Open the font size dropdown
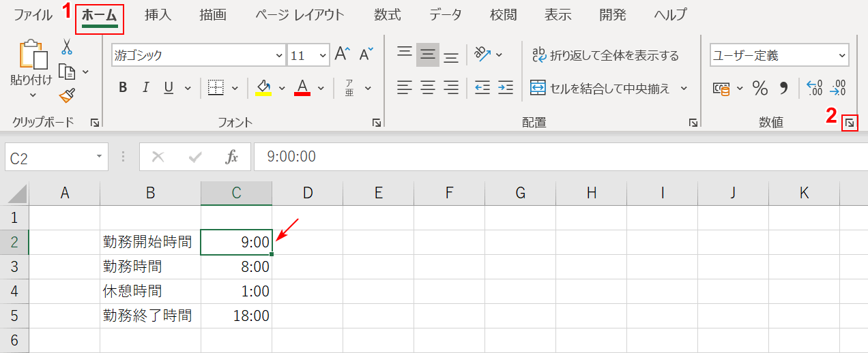The width and height of the screenshot is (868, 353). click(323, 56)
